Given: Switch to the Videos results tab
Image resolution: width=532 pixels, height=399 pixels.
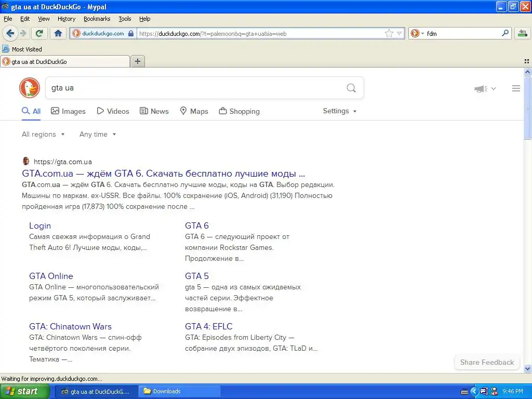Looking at the screenshot, I should 113,111.
